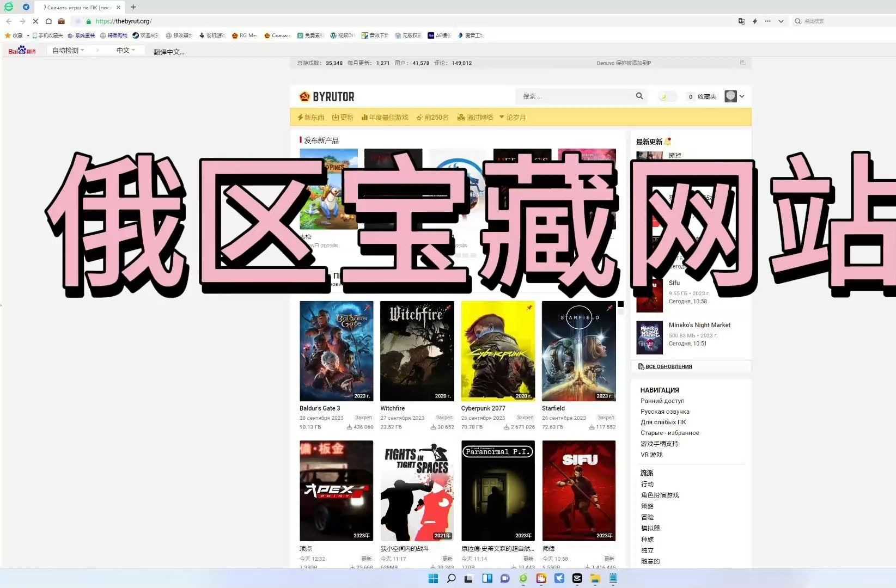Click the site search field 搜索

(x=575, y=96)
